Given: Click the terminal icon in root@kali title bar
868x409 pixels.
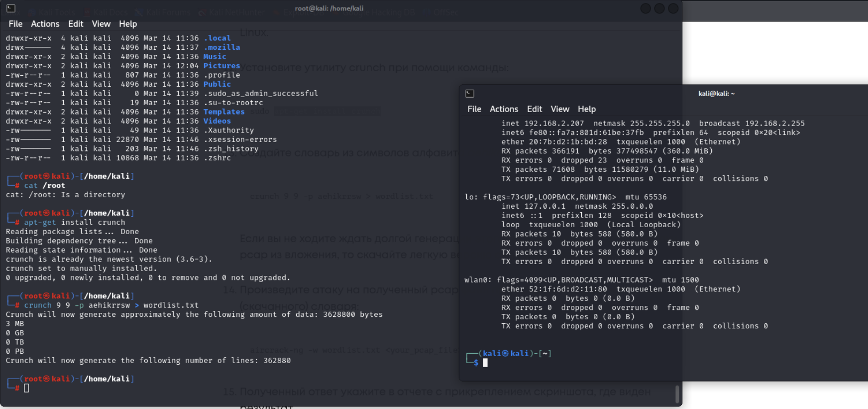Looking at the screenshot, I should (11, 8).
